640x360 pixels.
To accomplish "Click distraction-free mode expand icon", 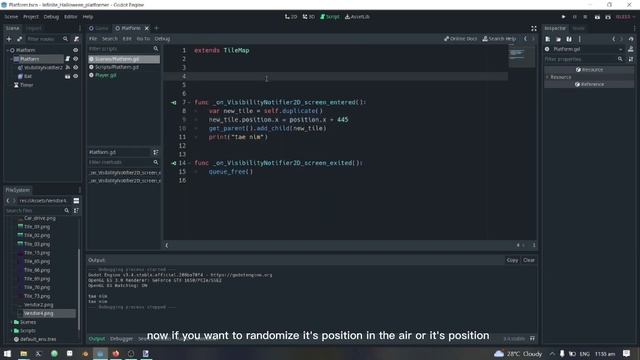I will (533, 28).
